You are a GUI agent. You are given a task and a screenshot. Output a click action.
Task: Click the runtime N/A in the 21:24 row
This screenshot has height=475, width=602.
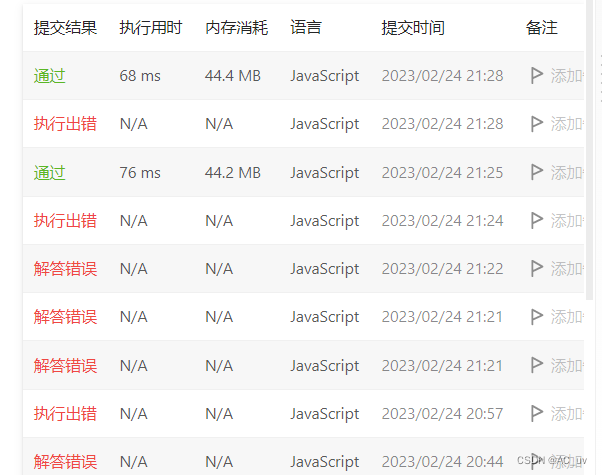point(134,220)
